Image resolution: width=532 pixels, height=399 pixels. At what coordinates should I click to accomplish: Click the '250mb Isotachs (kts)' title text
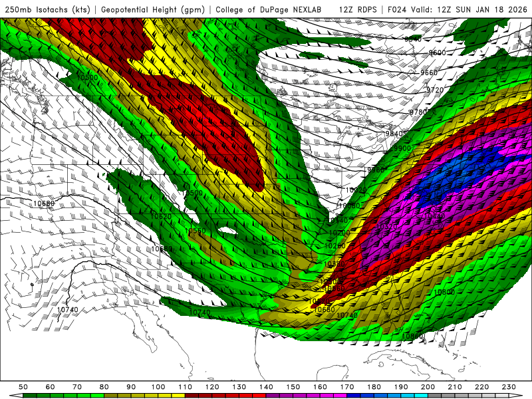tap(47, 9)
